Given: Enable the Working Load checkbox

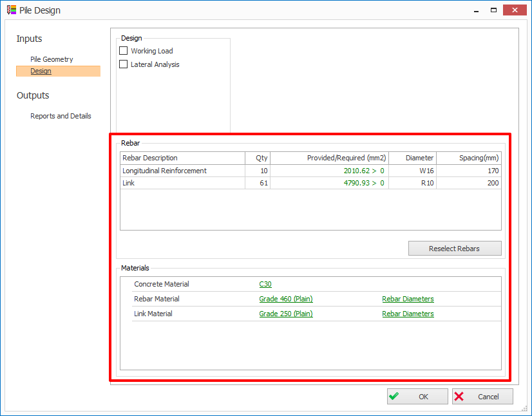Looking at the screenshot, I should click(124, 51).
